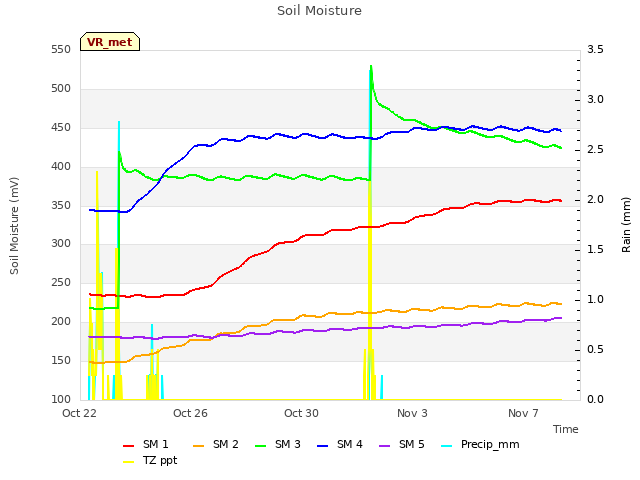
Task: Click the 200 left axis tick label
Action: pyautogui.click(x=61, y=322)
